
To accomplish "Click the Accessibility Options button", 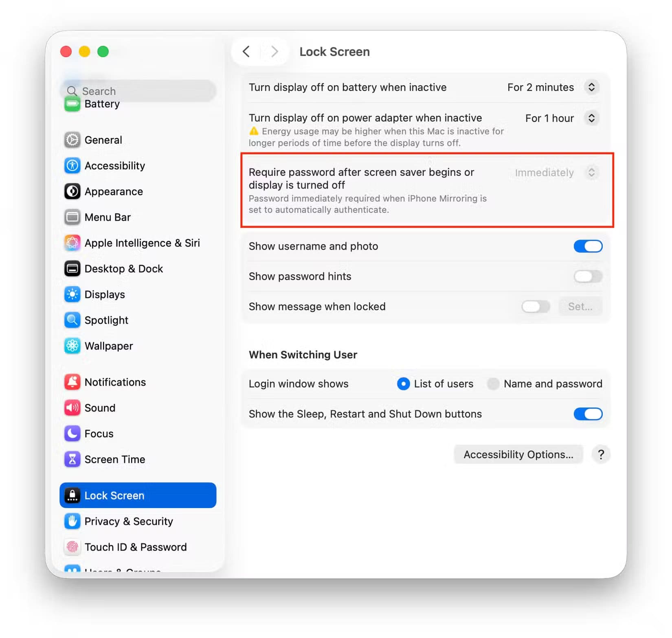I will click(518, 455).
